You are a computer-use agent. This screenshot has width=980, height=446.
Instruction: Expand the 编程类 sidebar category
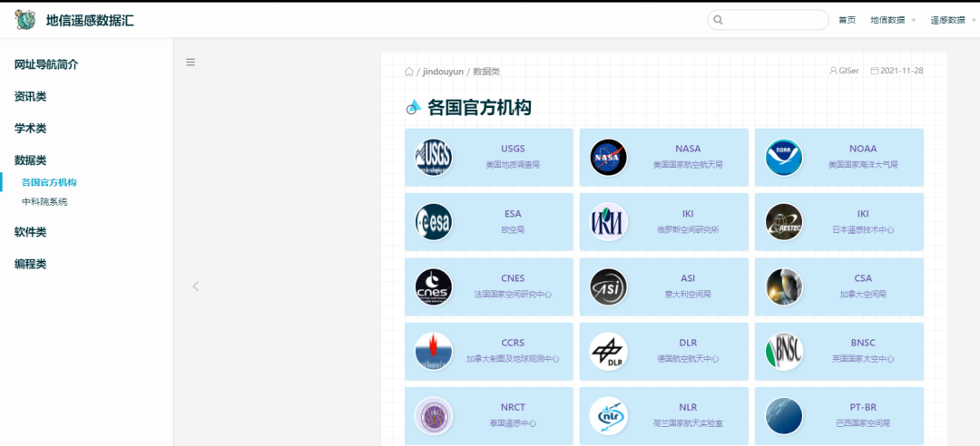(x=31, y=264)
